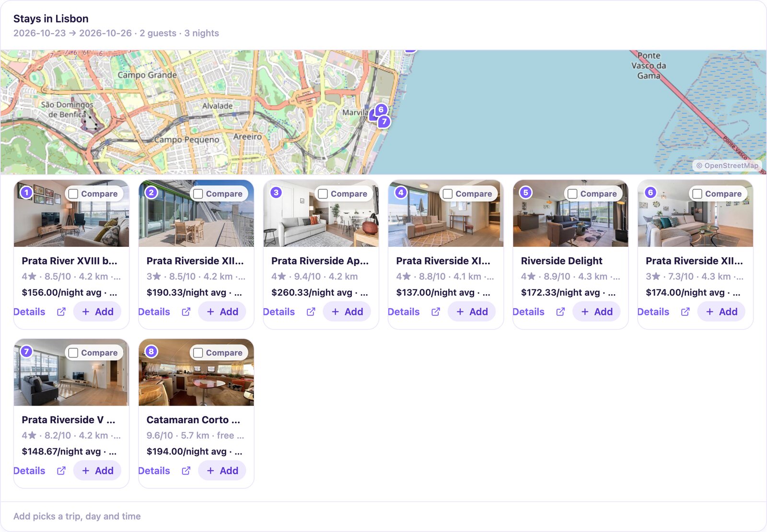View Details for $174.00/night listing
The image size is (767, 532).
[x=653, y=312]
